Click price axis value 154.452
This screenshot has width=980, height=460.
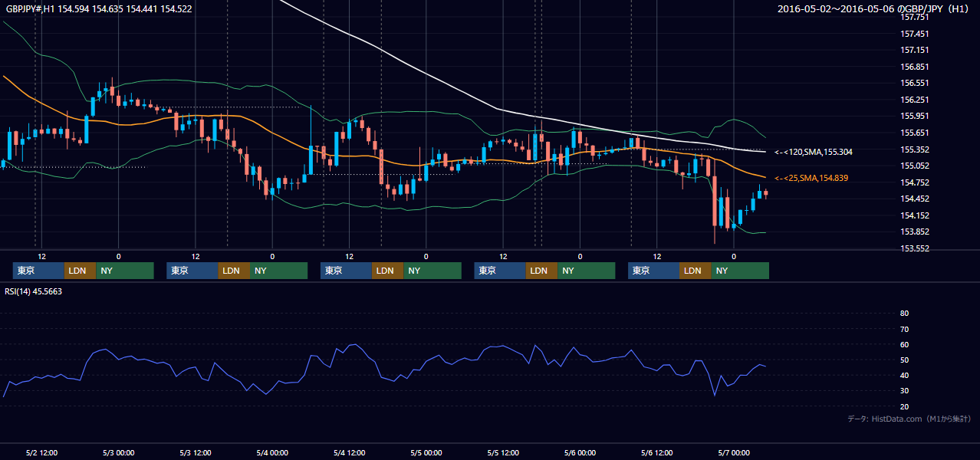point(915,199)
